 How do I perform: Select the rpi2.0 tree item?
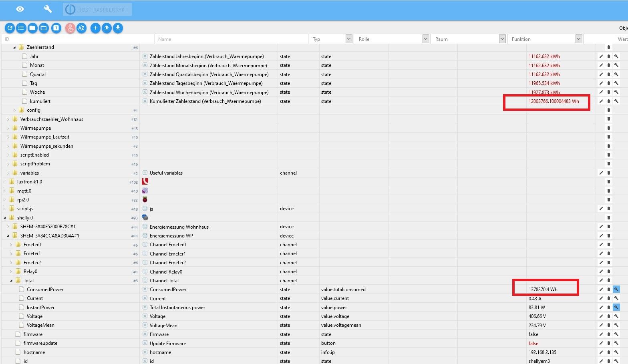tap(23, 200)
